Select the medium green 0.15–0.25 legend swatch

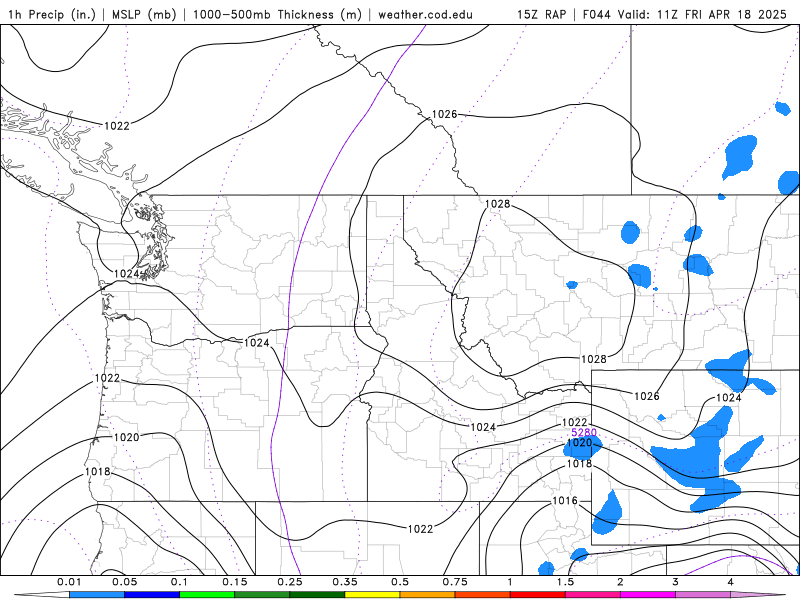(x=262, y=595)
